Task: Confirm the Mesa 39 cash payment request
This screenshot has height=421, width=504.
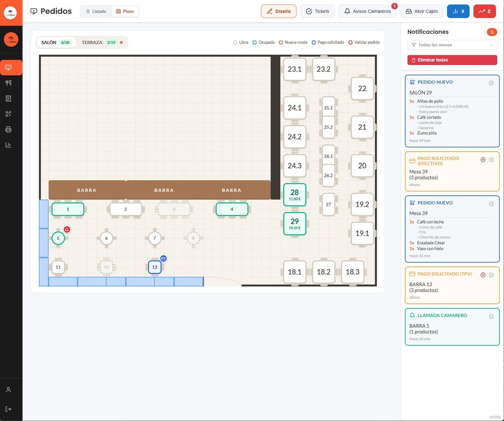Action: coord(491,160)
